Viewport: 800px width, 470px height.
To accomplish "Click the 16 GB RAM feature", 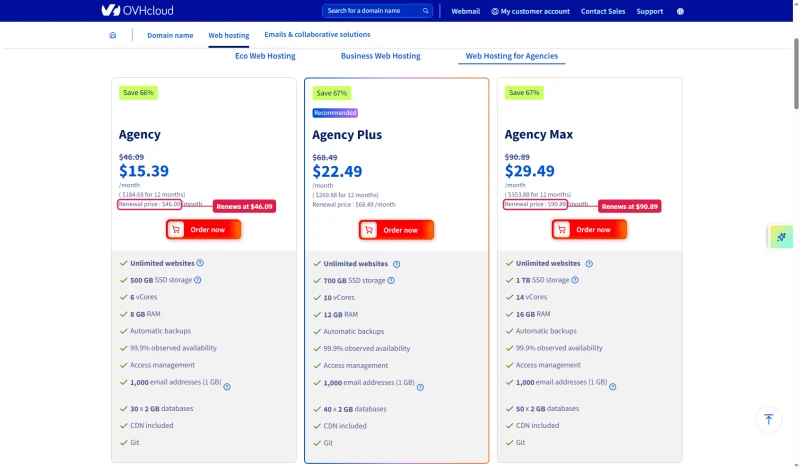I will (x=533, y=314).
